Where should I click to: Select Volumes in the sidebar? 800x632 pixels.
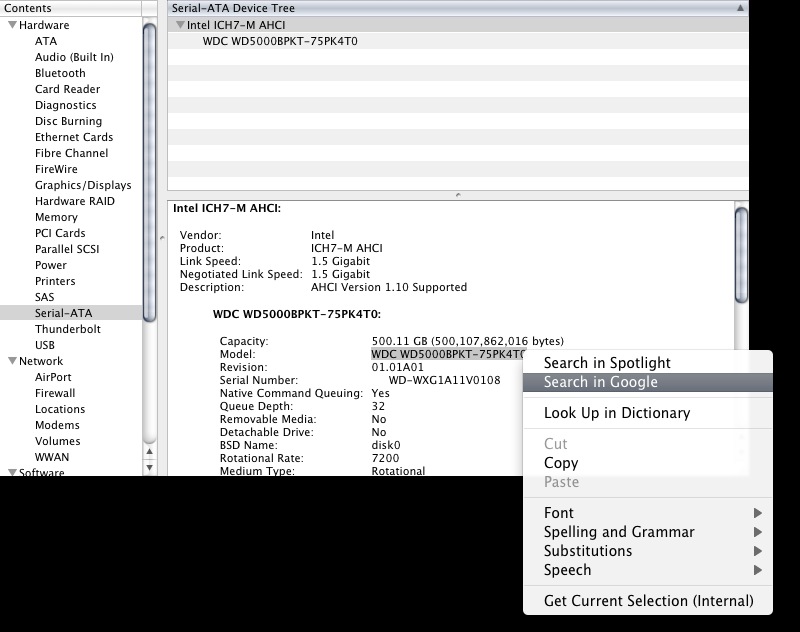pos(58,441)
